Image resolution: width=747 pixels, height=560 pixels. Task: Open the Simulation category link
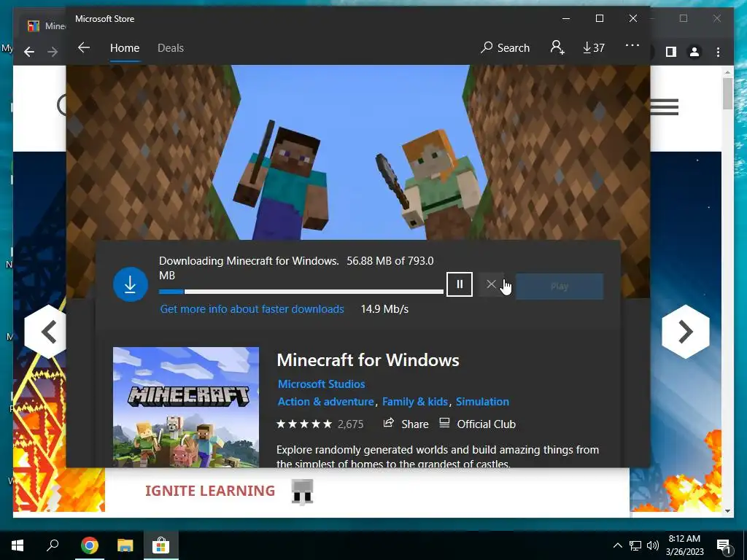(x=482, y=402)
